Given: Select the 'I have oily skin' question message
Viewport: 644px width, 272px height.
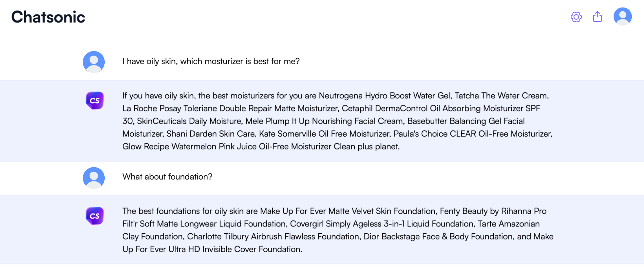Looking at the screenshot, I should pos(211,61).
